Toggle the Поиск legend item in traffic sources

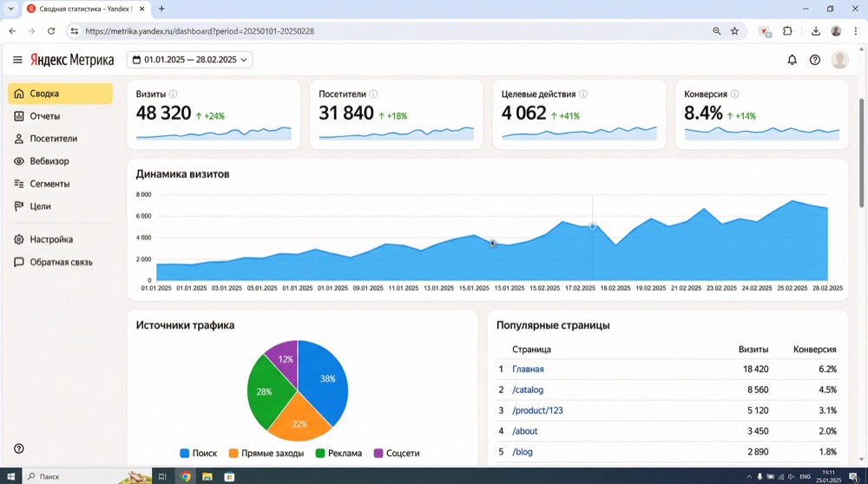pyautogui.click(x=199, y=453)
